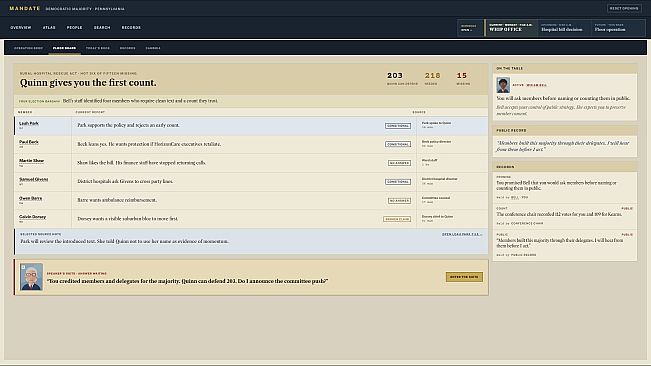Click the Source column header
Viewport: 651px width, 366px height.
pos(419,112)
